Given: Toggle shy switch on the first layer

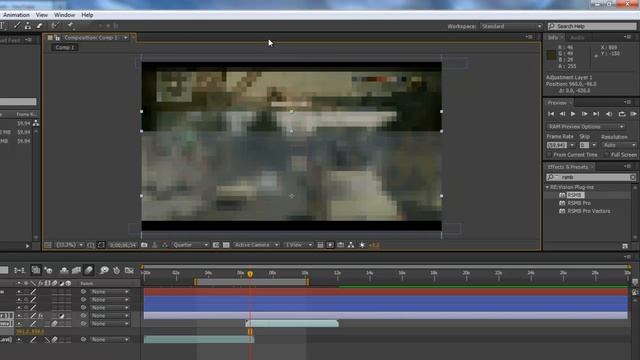Looking at the screenshot, I should [19, 292].
